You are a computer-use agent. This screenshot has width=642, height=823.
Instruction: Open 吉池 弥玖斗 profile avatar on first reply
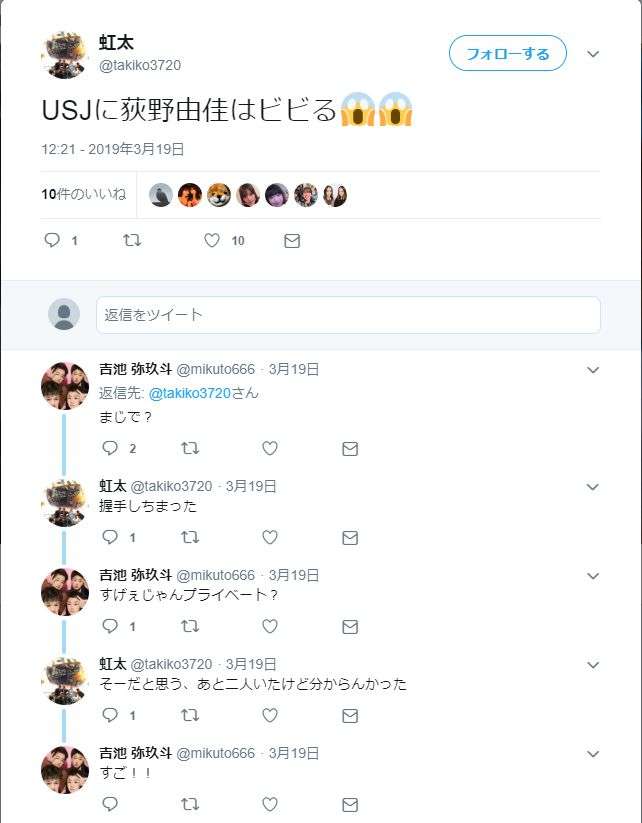[x=65, y=385]
